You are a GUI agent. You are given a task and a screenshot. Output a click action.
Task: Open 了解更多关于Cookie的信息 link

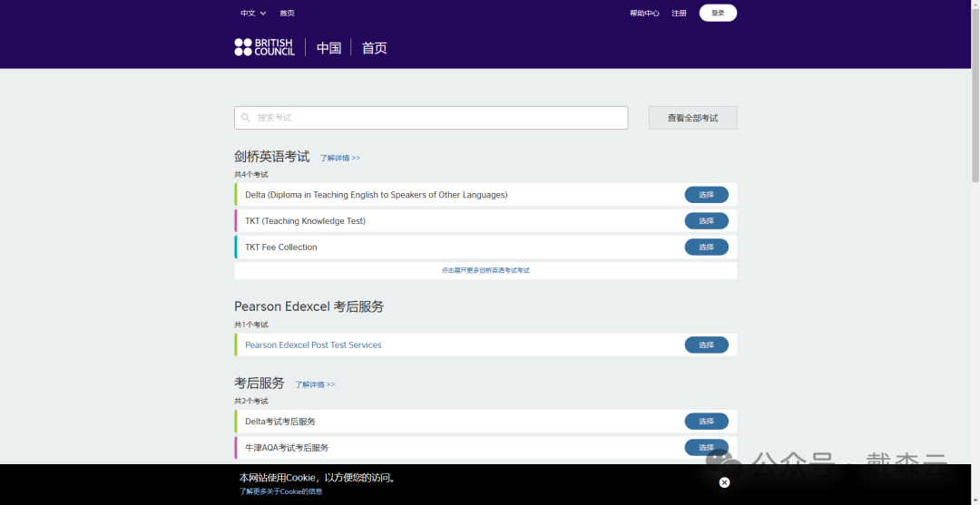coord(280,492)
